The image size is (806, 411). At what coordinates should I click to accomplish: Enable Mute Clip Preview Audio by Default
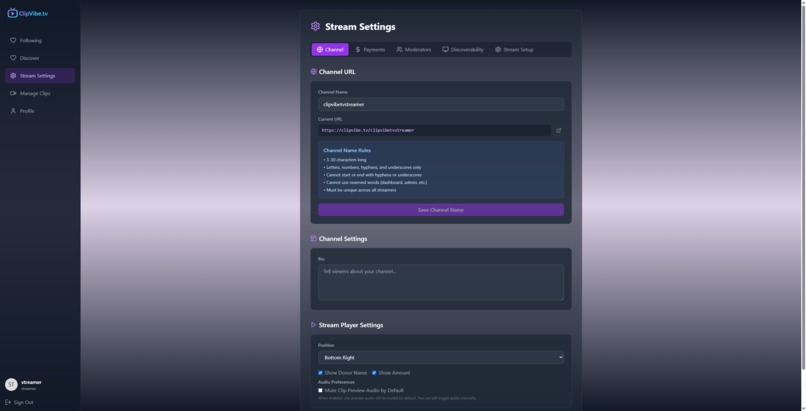pos(320,390)
